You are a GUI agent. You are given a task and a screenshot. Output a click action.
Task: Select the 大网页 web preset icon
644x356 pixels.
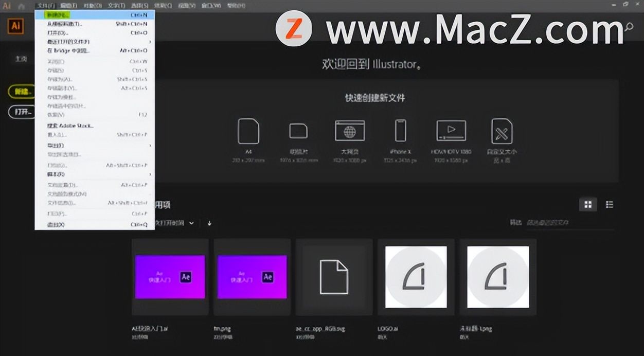(350, 131)
